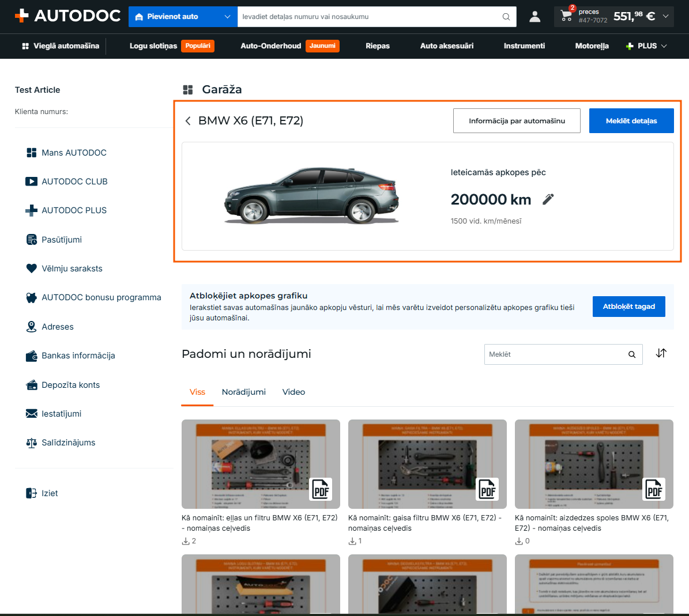Click search icon in guides search field
The width and height of the screenshot is (689, 616).
pos(632,354)
